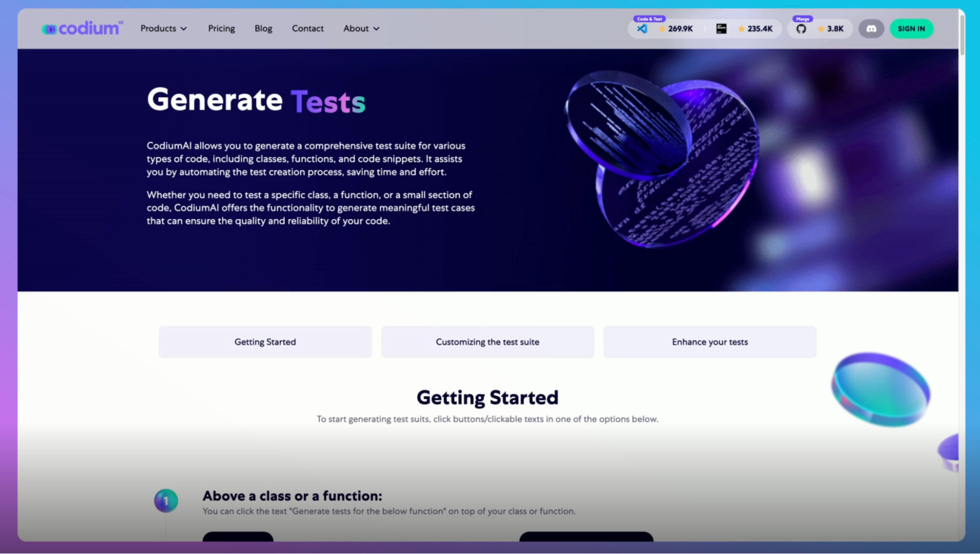Click the 'You can click the text' instruction line

point(389,511)
